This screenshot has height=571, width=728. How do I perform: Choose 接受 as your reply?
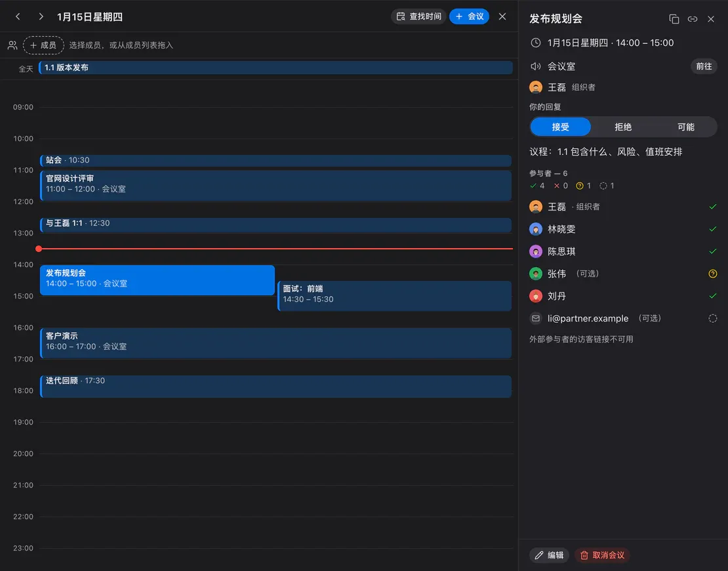(560, 127)
